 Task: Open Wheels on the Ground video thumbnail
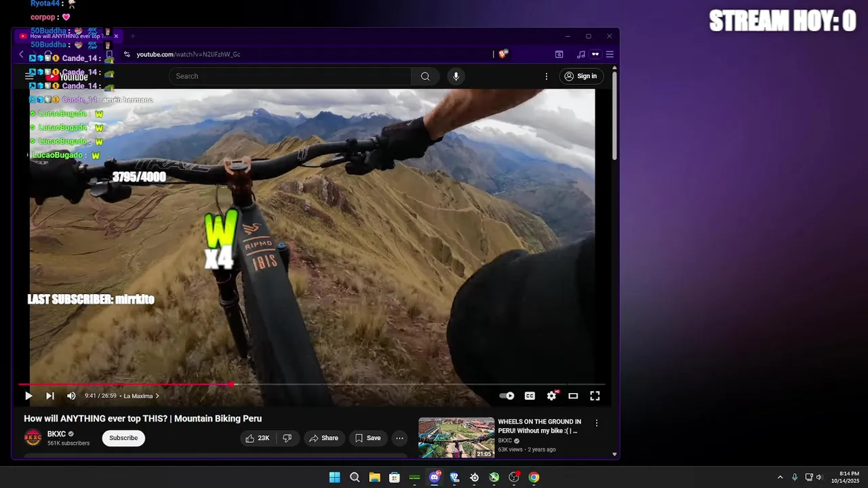pyautogui.click(x=456, y=438)
